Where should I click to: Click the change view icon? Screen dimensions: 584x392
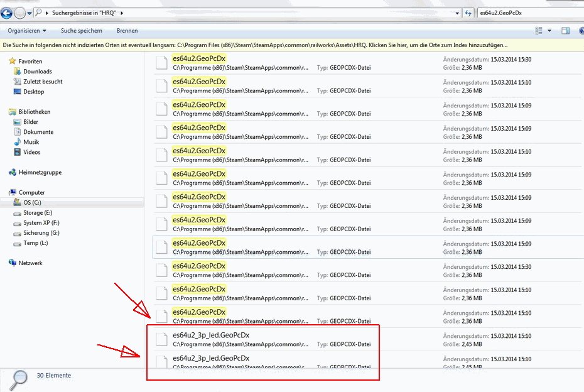[x=539, y=31]
